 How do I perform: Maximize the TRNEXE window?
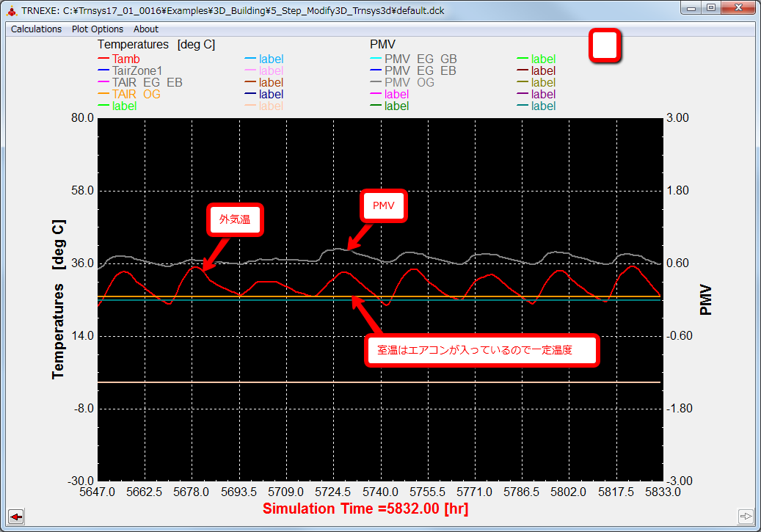(x=711, y=8)
